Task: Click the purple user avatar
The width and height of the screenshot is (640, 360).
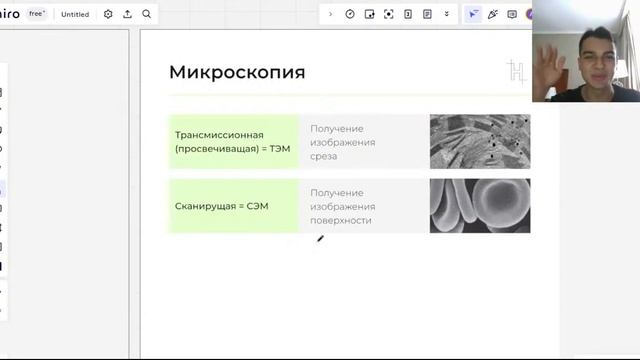Action: pos(529,14)
